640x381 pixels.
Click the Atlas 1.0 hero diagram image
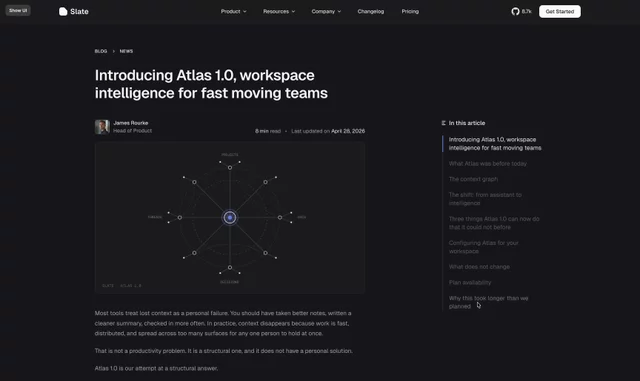[x=230, y=218]
